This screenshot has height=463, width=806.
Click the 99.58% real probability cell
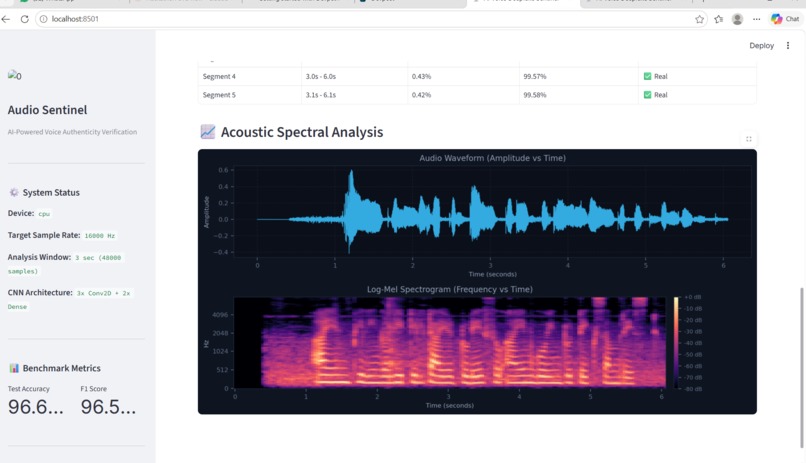pos(535,95)
